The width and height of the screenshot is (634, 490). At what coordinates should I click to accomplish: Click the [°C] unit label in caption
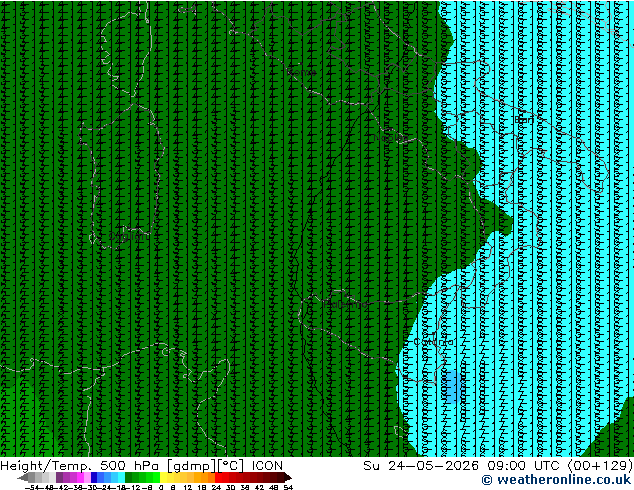click(231, 466)
